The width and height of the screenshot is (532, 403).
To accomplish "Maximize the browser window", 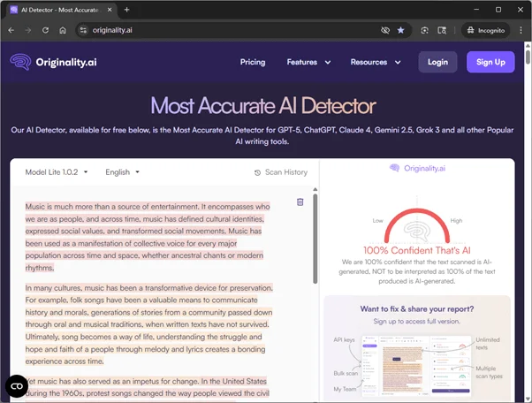I will pos(498,10).
